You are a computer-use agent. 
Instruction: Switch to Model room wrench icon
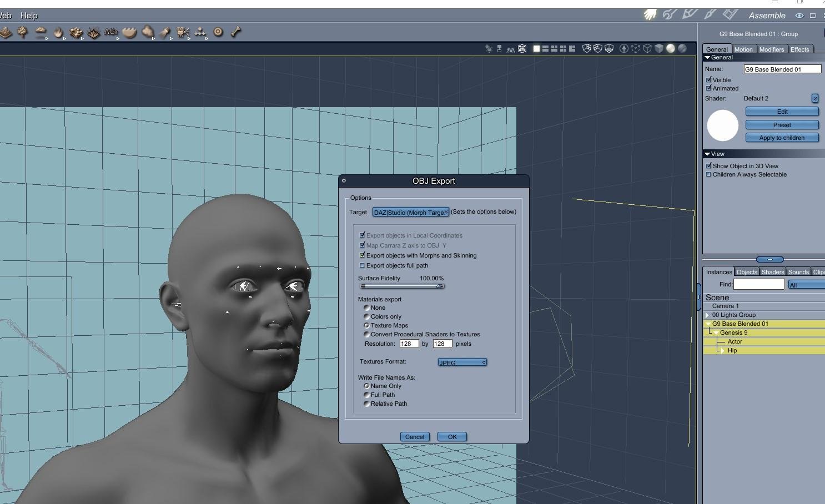[x=670, y=15]
